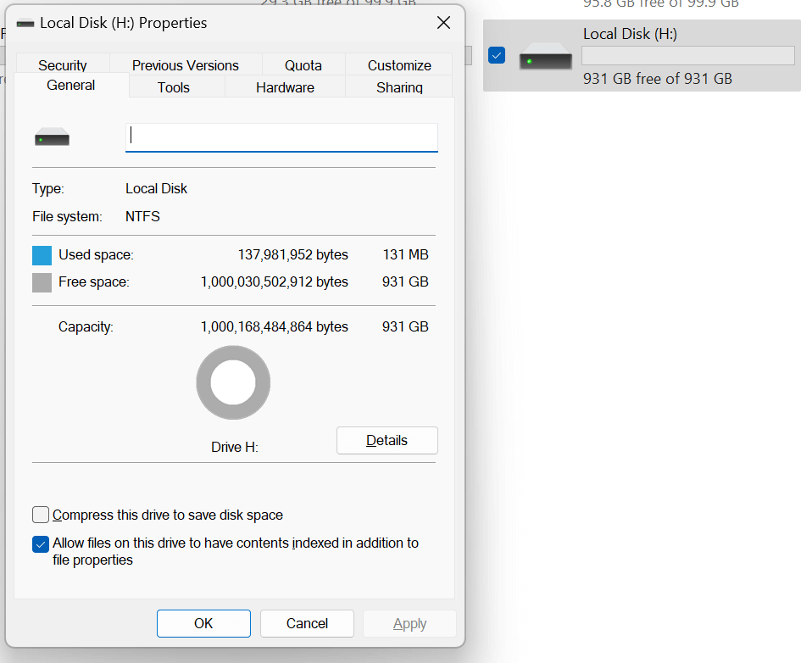Screen dimensions: 812x663
Task: Click the disk usage donut chart
Action: pyautogui.click(x=233, y=383)
